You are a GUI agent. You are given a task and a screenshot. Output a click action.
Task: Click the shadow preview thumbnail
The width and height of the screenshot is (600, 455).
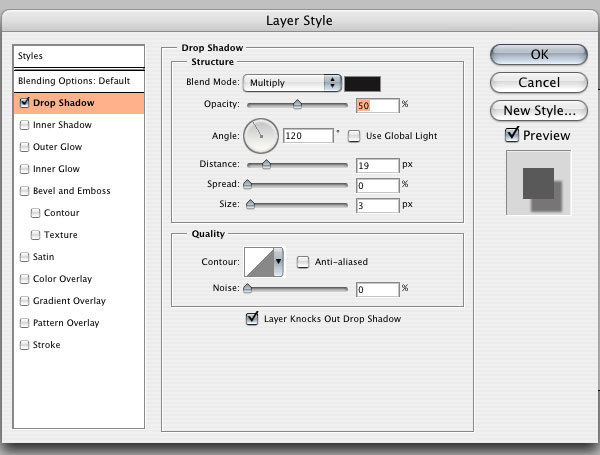tap(538, 182)
